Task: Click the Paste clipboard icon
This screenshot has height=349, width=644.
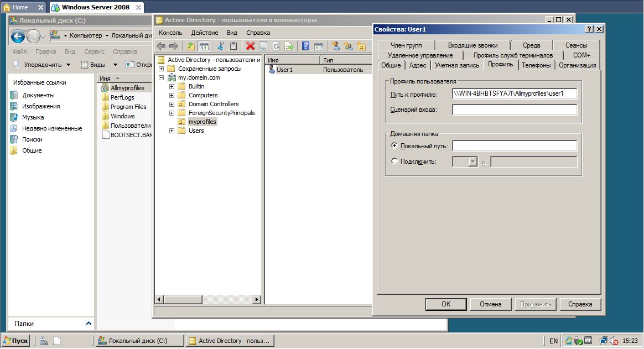Action: (x=233, y=46)
